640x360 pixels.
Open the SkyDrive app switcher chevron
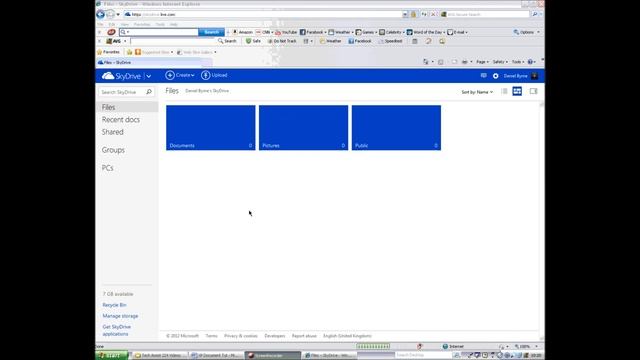coord(149,76)
